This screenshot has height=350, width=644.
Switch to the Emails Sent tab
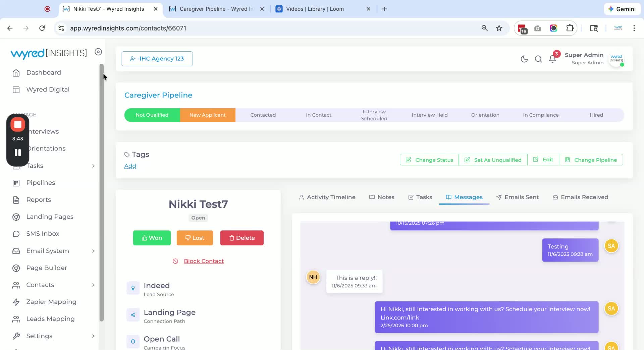point(518,197)
